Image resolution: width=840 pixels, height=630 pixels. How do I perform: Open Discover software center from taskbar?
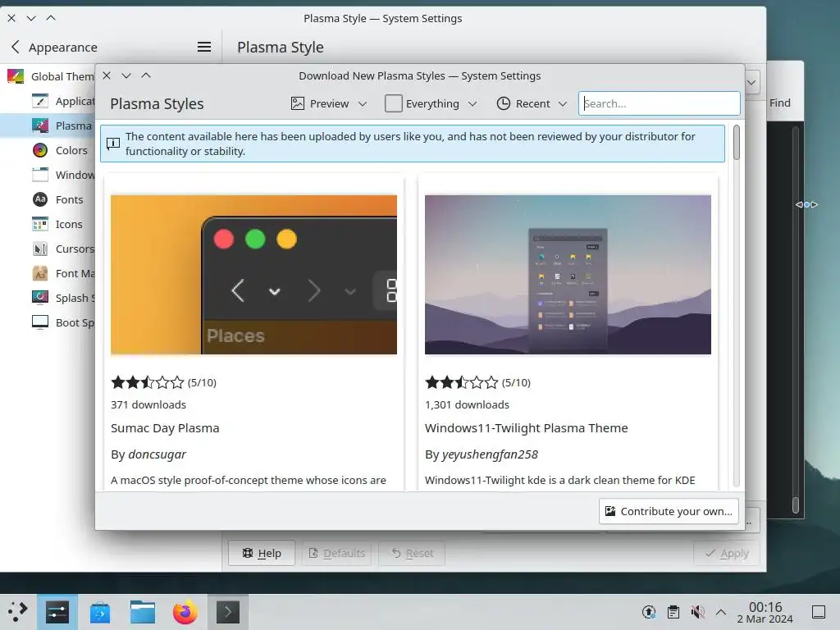100,612
